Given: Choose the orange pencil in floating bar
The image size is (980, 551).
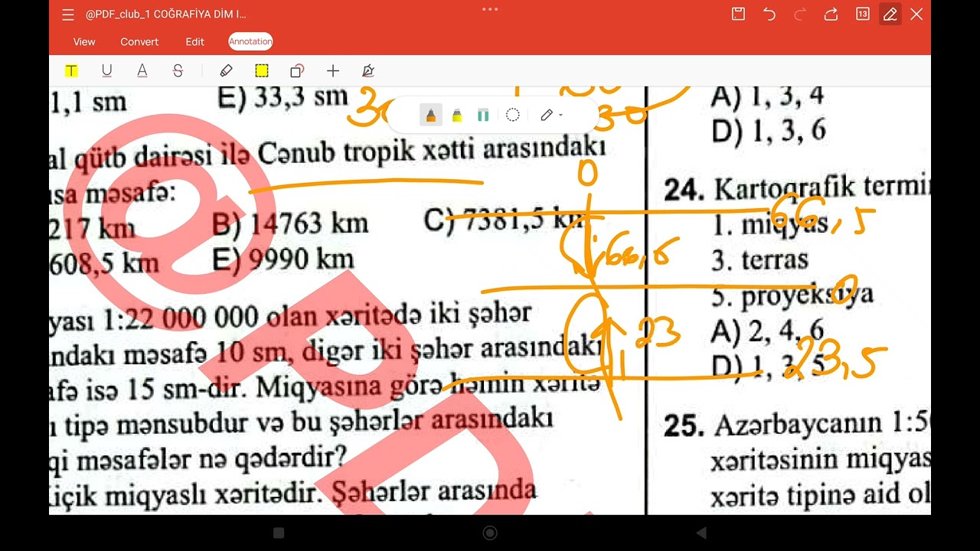Looking at the screenshot, I should pos(431,115).
